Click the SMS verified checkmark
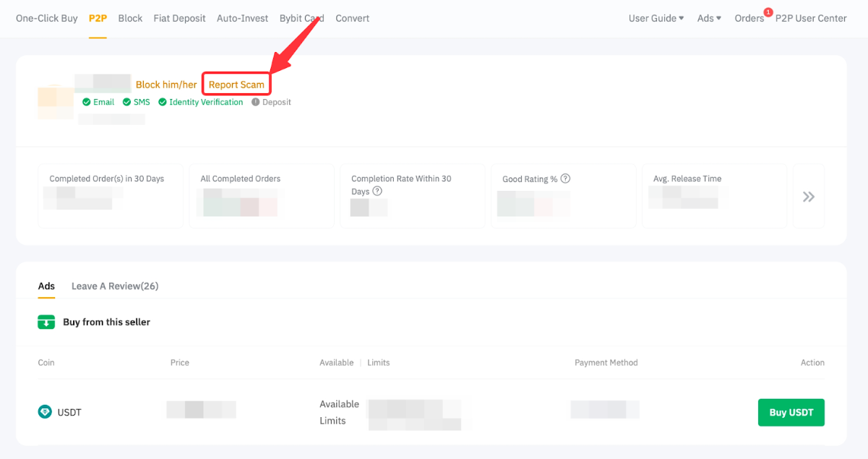Viewport: 868px width, 459px height. [126, 103]
